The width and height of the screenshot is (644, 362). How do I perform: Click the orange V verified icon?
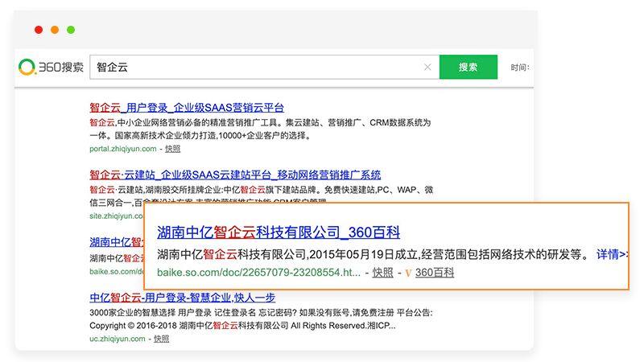coord(408,273)
